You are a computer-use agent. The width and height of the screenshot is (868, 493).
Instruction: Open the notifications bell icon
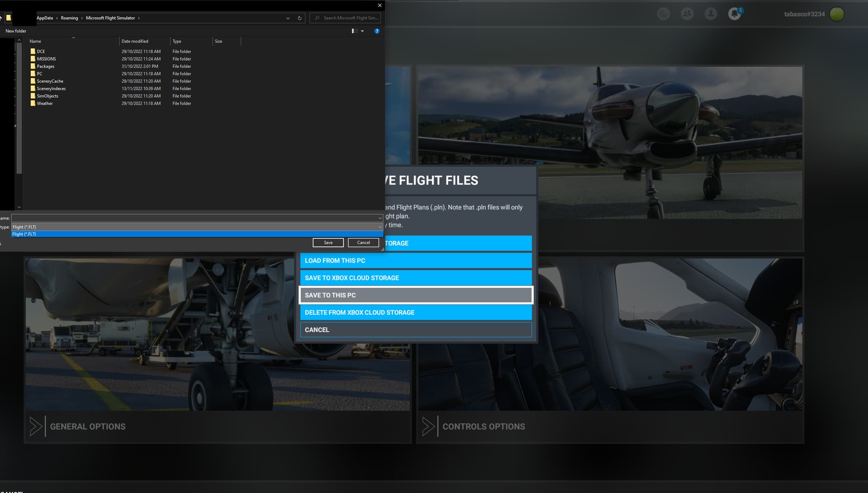click(x=734, y=14)
